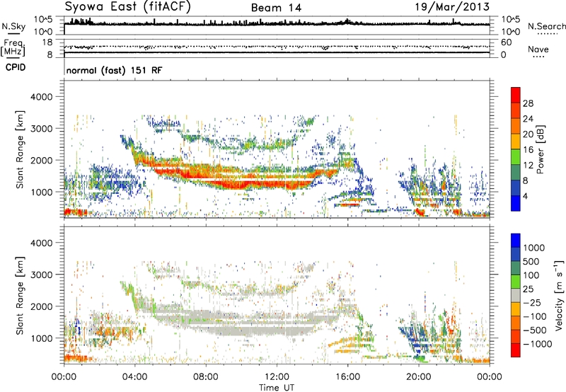This screenshot has width=566, height=392.
Task: Select the 'Freq. [MHz]' label
Action: pos(13,48)
